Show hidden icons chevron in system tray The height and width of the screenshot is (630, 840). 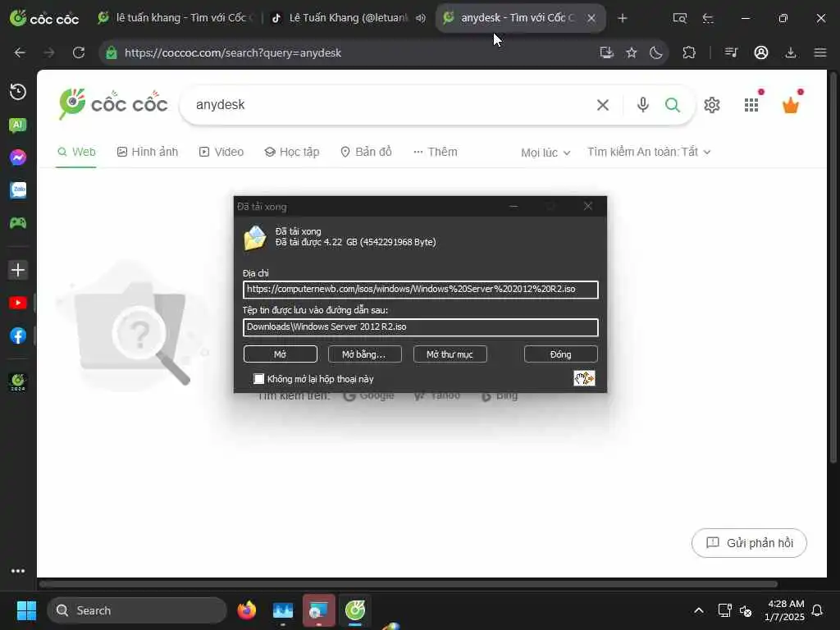(699, 610)
